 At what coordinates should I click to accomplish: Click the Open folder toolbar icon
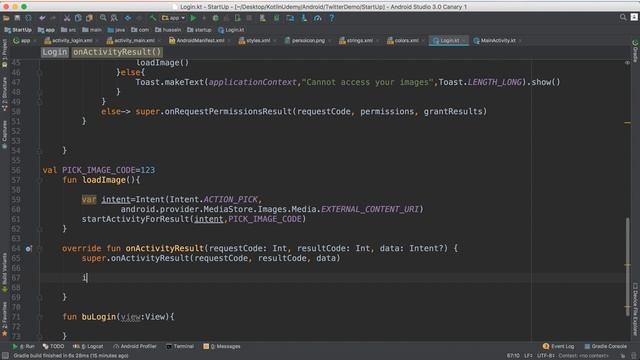6,18
